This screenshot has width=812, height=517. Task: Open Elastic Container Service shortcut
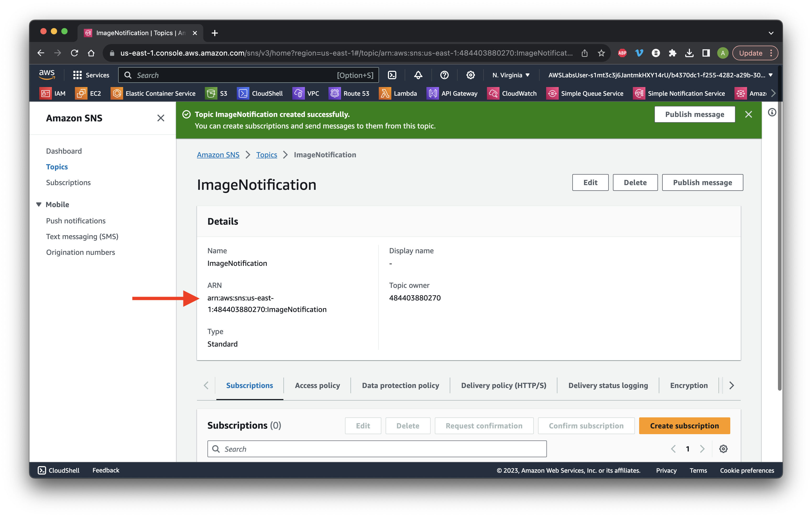coord(153,94)
